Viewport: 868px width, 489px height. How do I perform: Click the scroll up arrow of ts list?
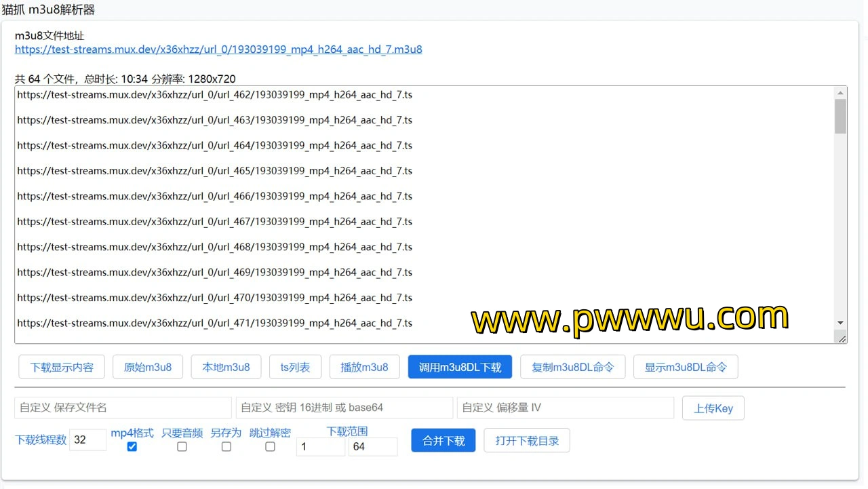841,93
